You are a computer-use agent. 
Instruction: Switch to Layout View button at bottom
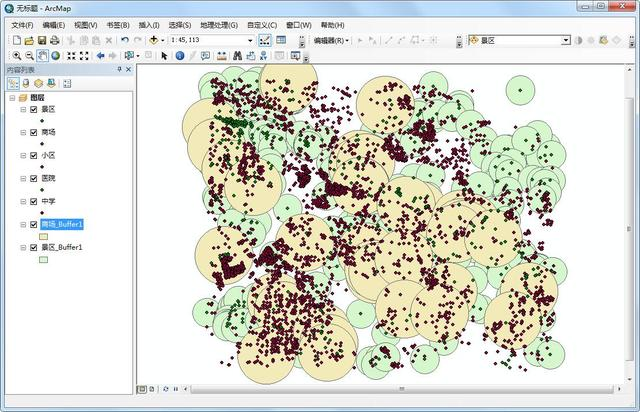[152, 389]
